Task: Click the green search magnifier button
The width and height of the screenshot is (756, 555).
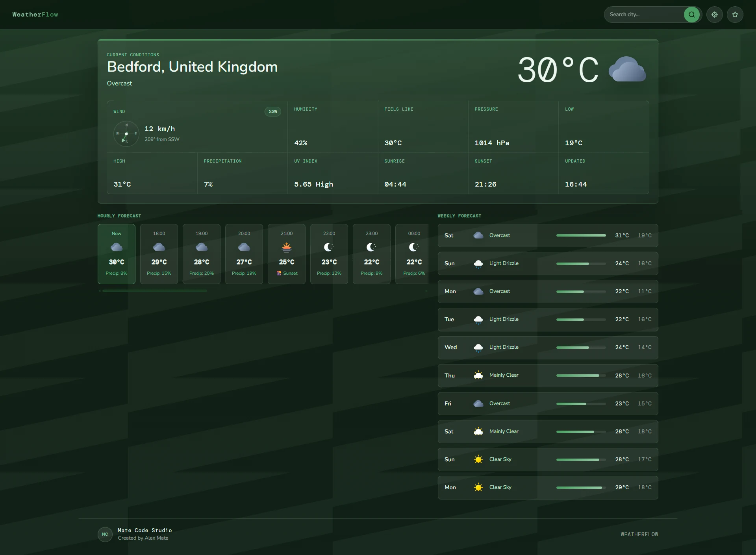Action: 692,15
